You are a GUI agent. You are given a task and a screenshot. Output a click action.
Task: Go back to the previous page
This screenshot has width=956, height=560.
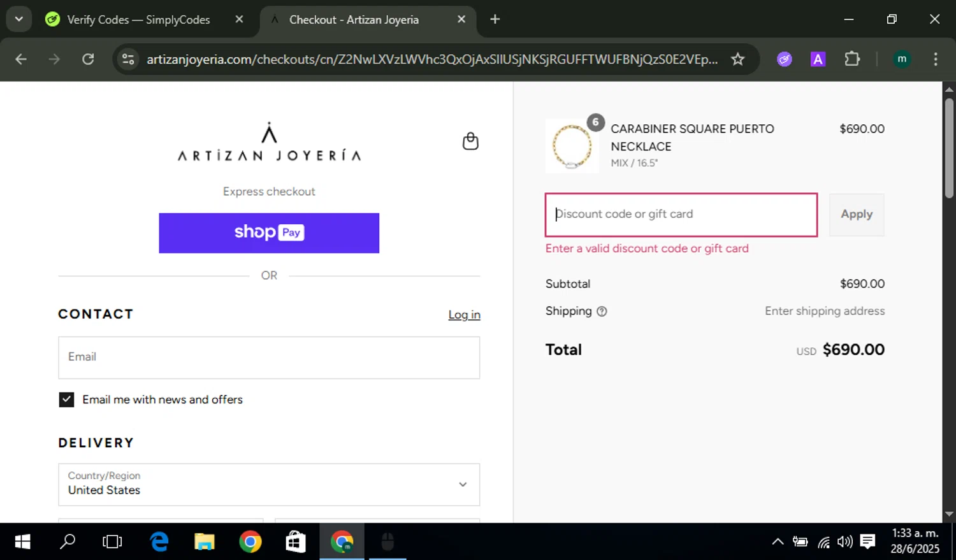point(21,59)
